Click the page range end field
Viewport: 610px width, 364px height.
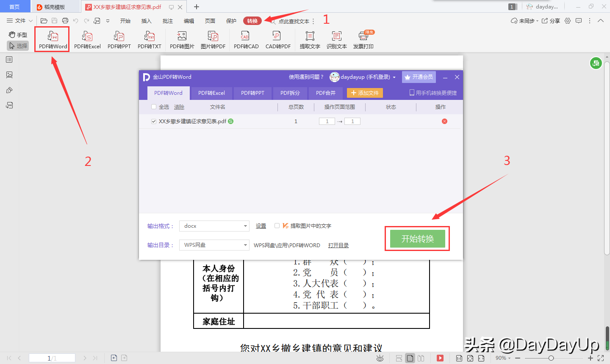(352, 121)
